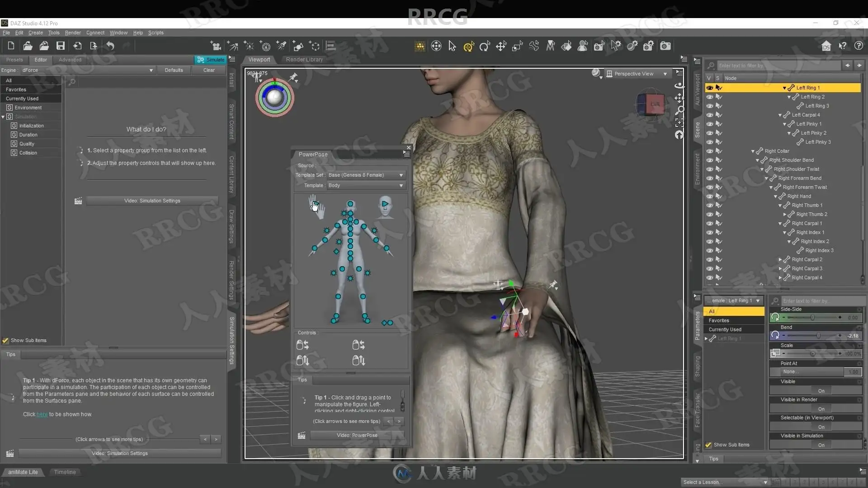Toggle visibility eye for Right Collar
The width and height of the screenshot is (868, 488).
click(x=710, y=151)
